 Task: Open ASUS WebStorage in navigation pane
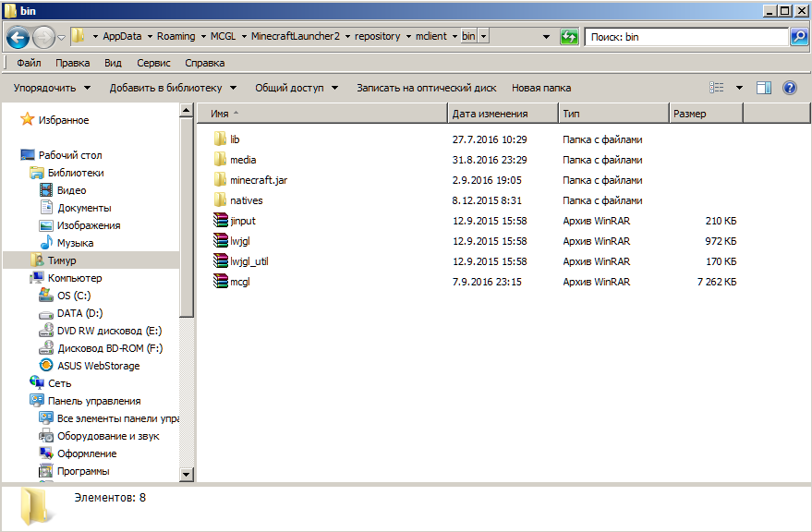coord(98,366)
